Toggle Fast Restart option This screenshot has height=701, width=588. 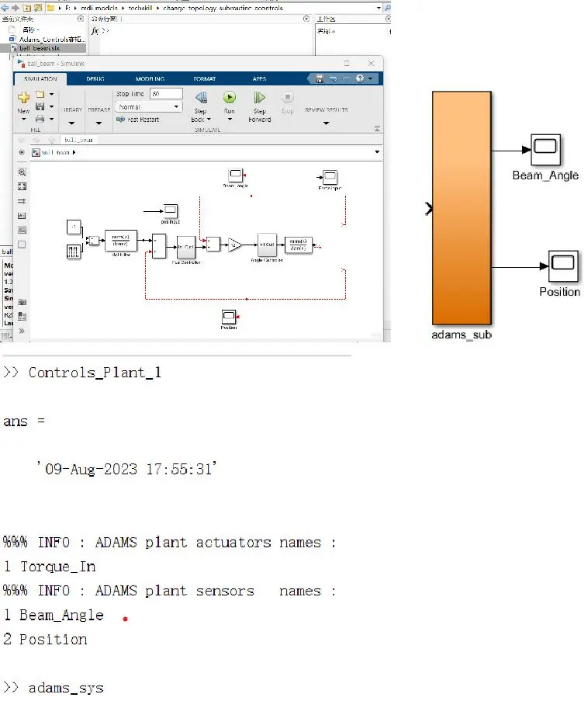tap(137, 120)
